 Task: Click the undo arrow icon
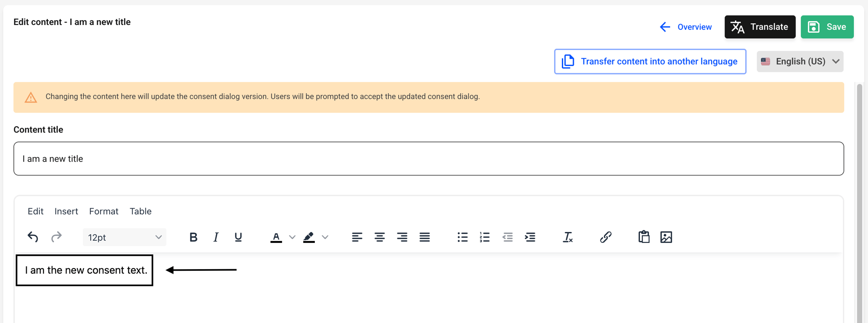point(33,237)
